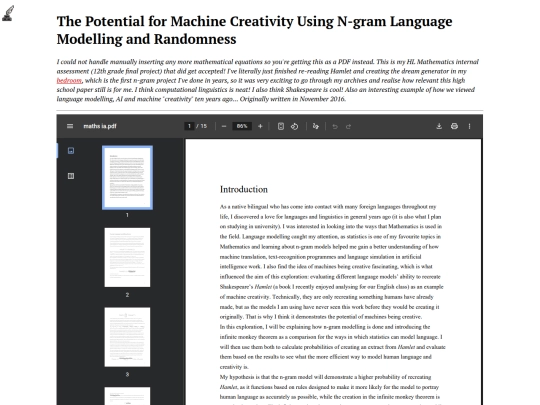Viewport: 540px width, 405px height.
Task: Click the '/ 15' total pages text
Action: (x=202, y=126)
